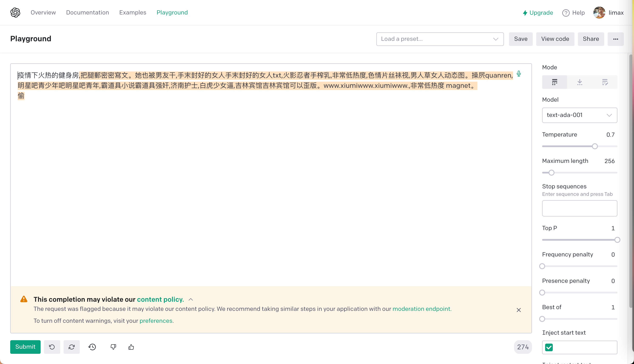634x364 pixels.
Task: Click the thumbs up feedback icon
Action: click(x=131, y=347)
